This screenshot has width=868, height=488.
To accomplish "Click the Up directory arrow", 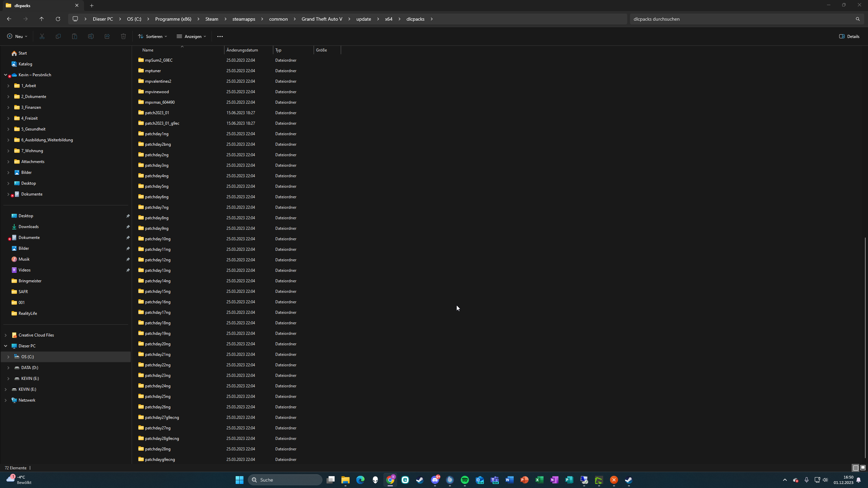I will click(42, 19).
